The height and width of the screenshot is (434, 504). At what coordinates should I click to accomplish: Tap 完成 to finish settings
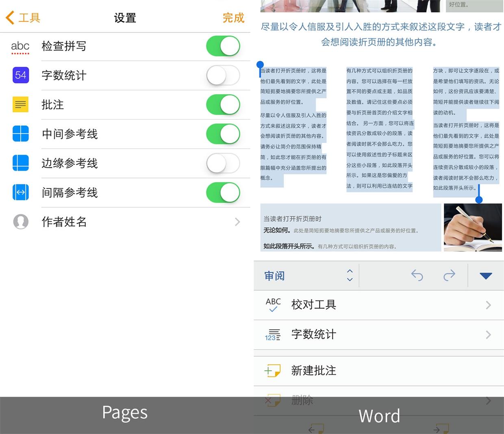pyautogui.click(x=233, y=18)
